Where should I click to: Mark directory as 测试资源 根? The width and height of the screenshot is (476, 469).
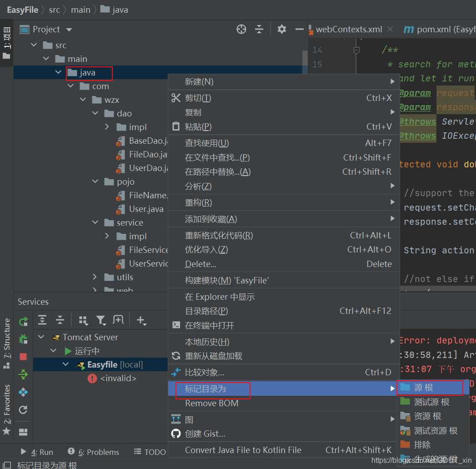pyautogui.click(x=433, y=430)
